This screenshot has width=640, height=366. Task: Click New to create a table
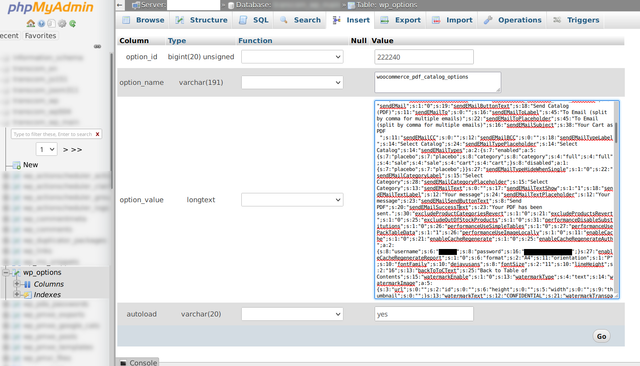[31, 165]
